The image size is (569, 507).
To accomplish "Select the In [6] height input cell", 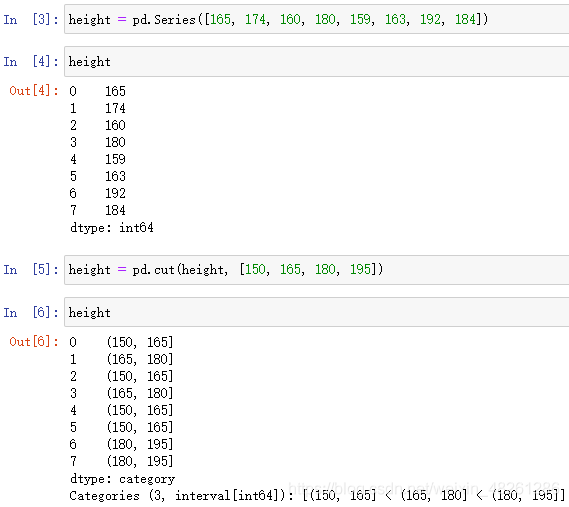I will click(316, 312).
